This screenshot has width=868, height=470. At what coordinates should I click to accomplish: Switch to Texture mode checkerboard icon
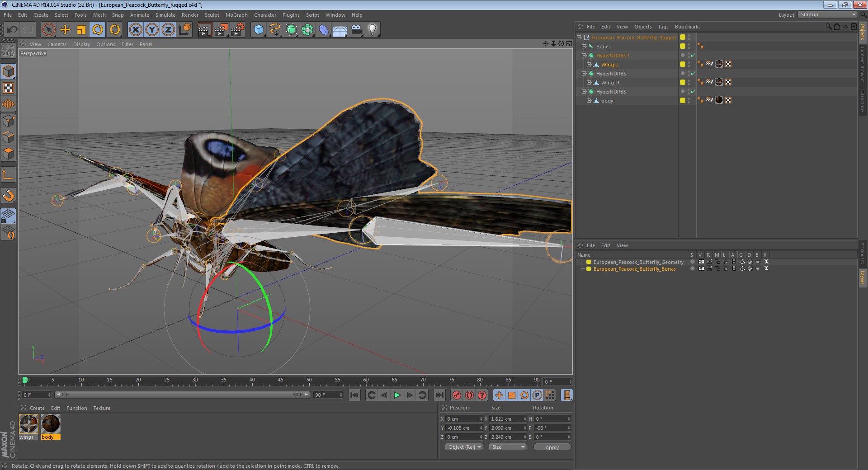(8, 88)
